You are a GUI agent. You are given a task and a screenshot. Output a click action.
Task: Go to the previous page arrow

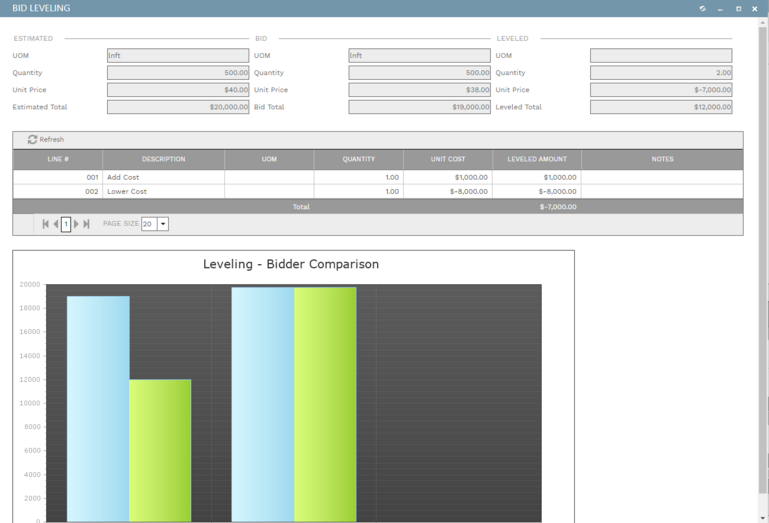click(56, 224)
